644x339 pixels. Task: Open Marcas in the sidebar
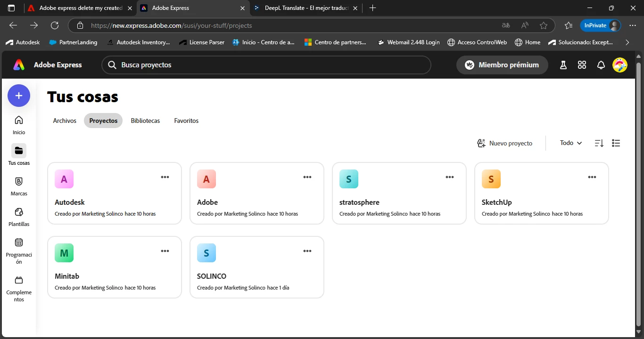coord(19,186)
